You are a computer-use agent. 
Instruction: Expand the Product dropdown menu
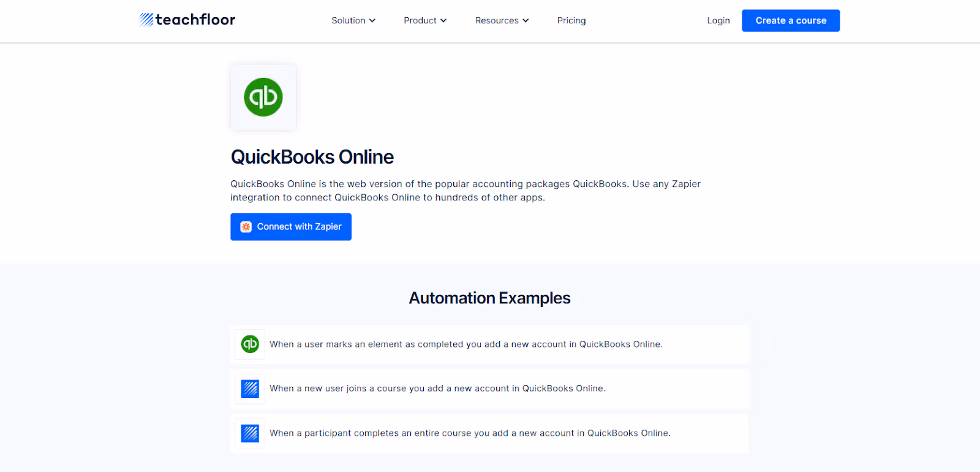425,21
